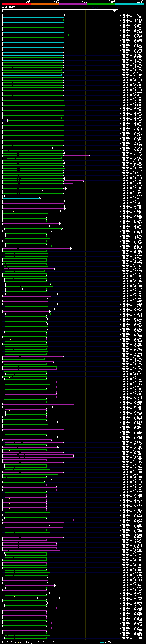Click the alignment bar for UniRef100_Q2M436
Screen dimensions: 146x644
click(46, 156)
